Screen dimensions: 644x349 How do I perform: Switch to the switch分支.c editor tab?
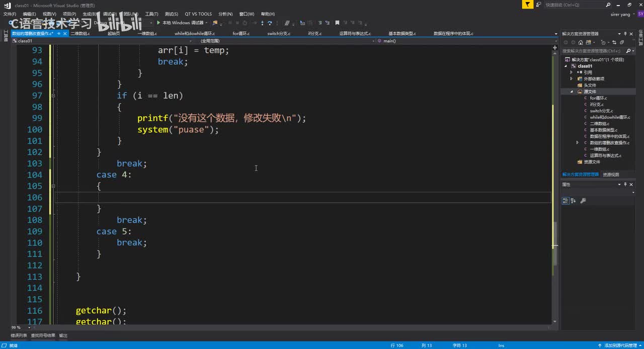[279, 34]
